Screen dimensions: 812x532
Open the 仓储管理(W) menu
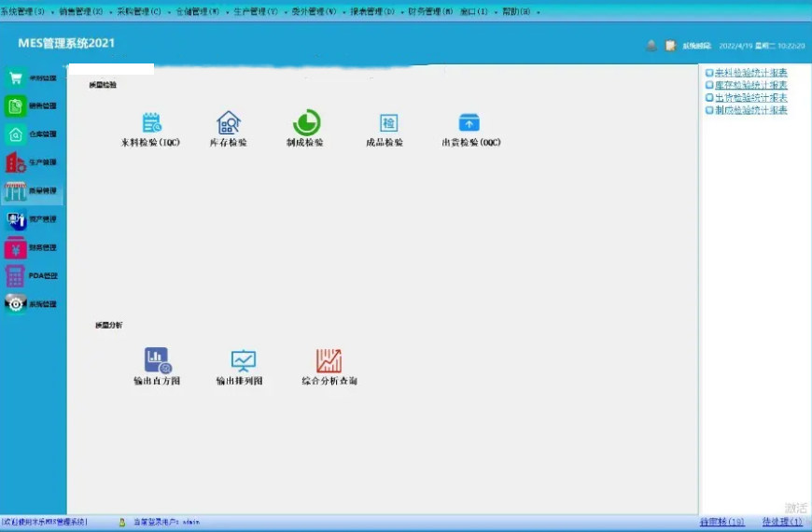(197, 11)
